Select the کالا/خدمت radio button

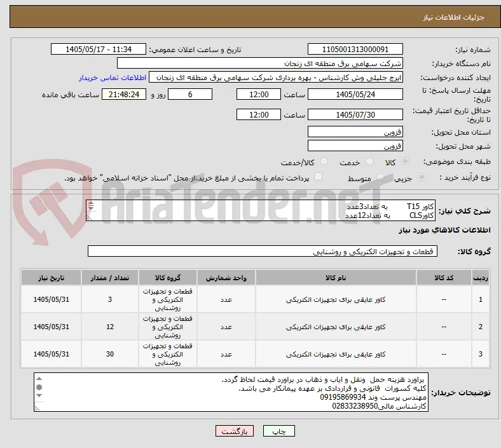(324, 161)
